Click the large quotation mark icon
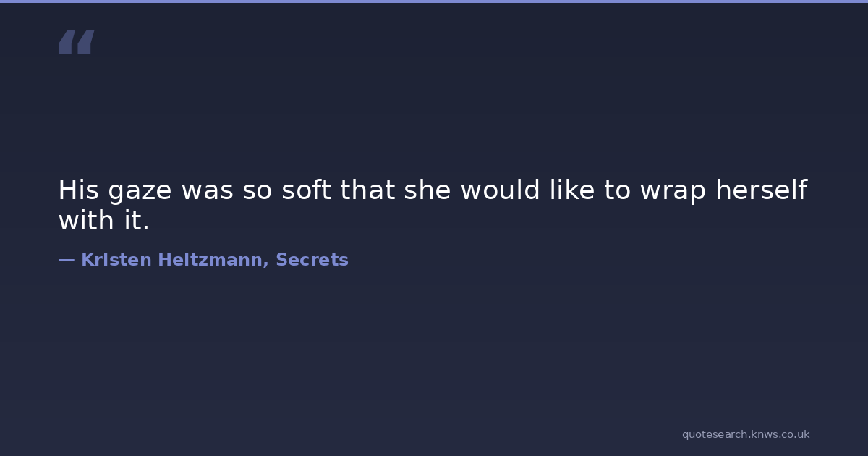The image size is (868, 456). [76, 42]
